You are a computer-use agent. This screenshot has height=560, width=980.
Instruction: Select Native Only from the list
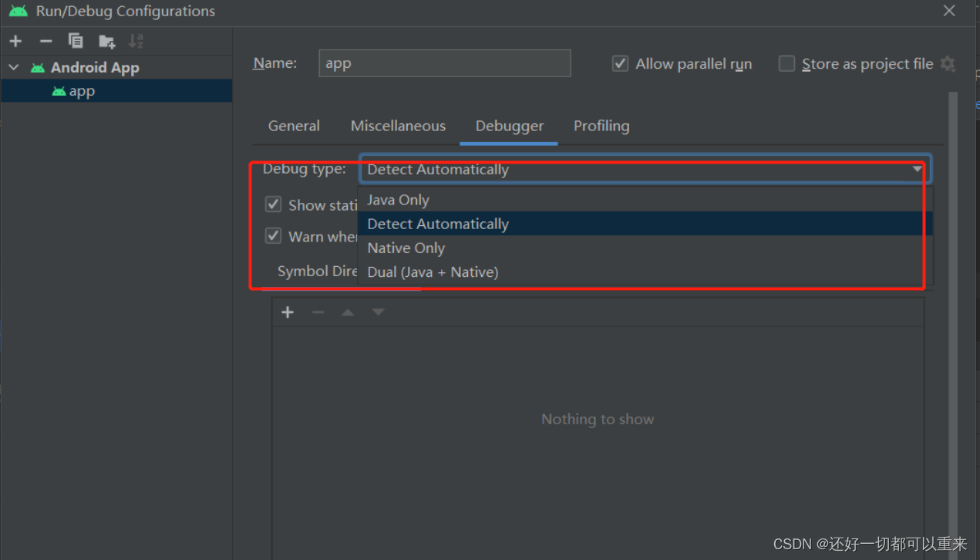(406, 248)
